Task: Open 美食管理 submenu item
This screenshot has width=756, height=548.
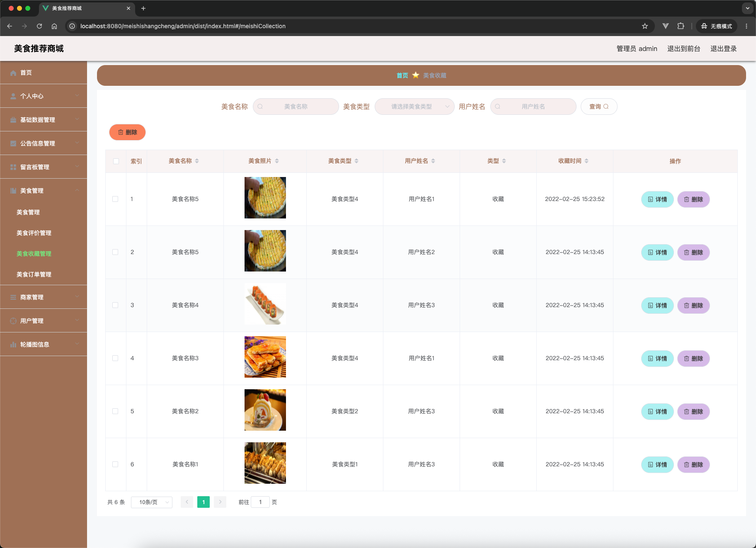Action: tap(44, 212)
